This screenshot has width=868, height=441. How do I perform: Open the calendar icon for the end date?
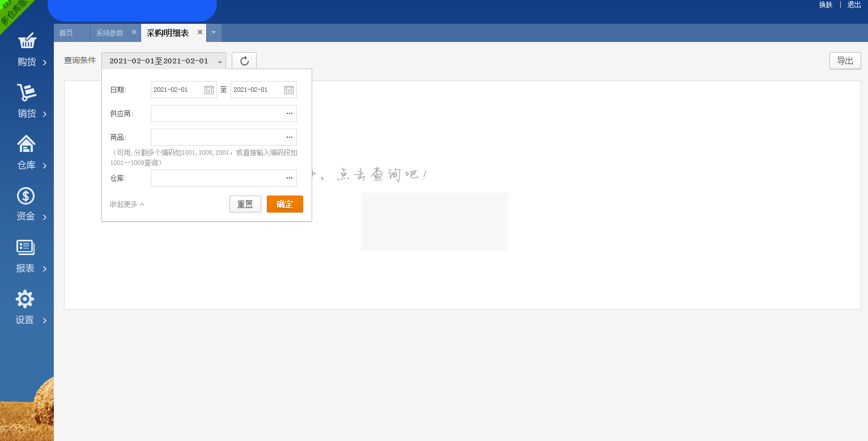point(288,89)
